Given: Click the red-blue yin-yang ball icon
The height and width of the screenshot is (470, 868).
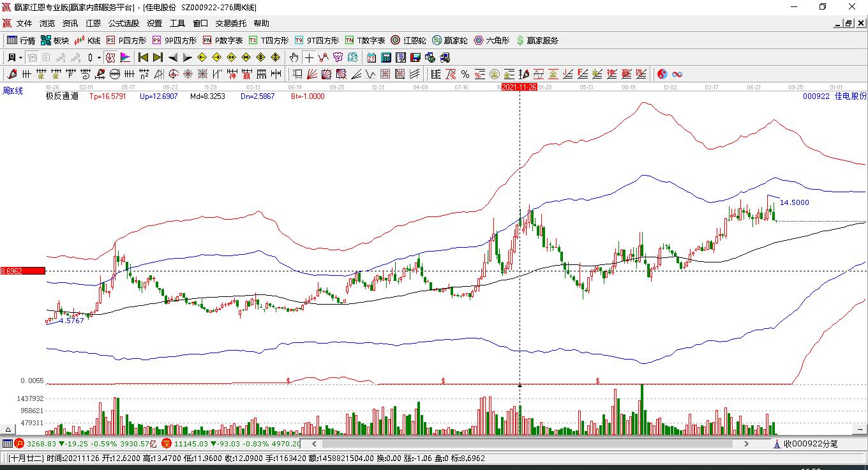Looking at the screenshot, I should (662, 74).
